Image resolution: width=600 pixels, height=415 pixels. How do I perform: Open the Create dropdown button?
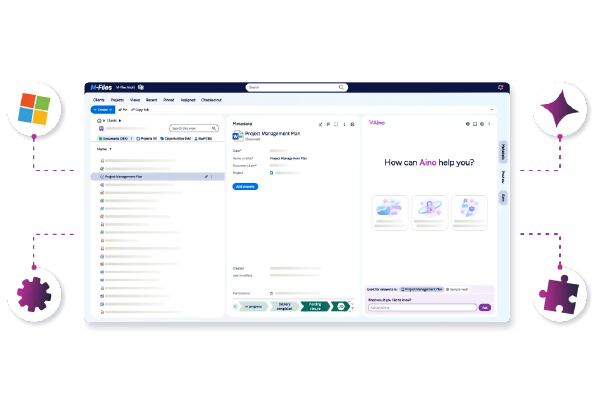[x=103, y=110]
